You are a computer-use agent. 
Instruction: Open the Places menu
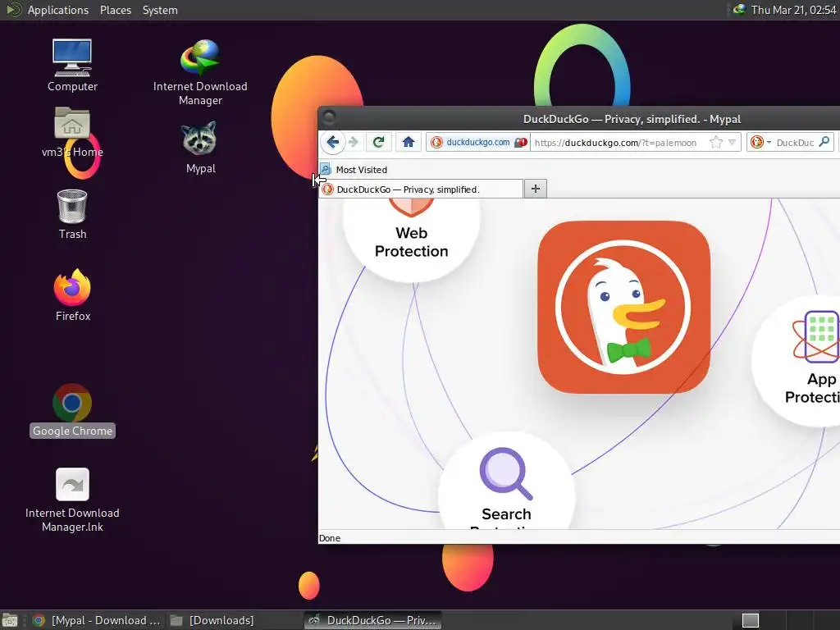115,10
